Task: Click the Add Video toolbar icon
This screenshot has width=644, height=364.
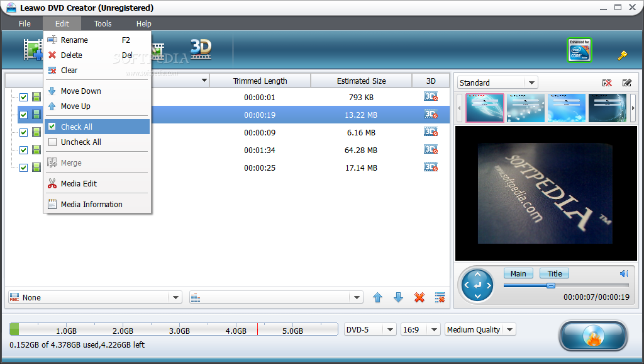Action: point(33,49)
